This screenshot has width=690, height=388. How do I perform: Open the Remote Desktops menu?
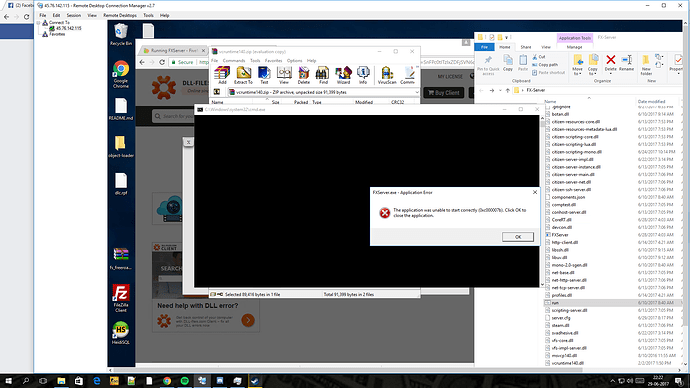point(120,15)
